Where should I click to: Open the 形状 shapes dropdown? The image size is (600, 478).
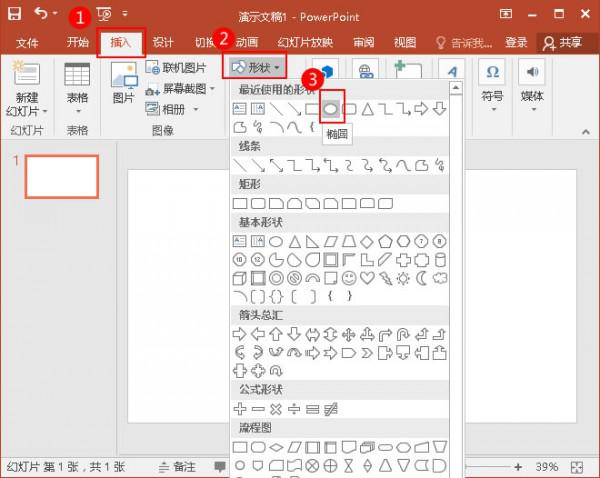coord(255,67)
